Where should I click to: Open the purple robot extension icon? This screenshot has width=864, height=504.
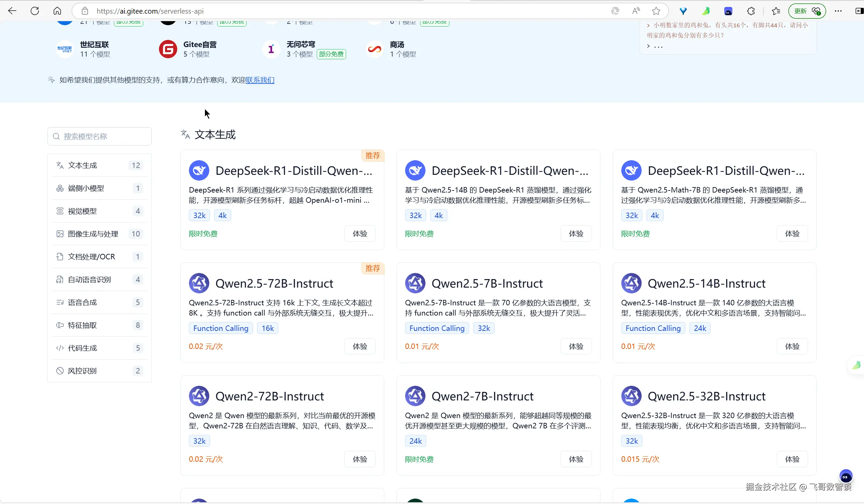728,11
